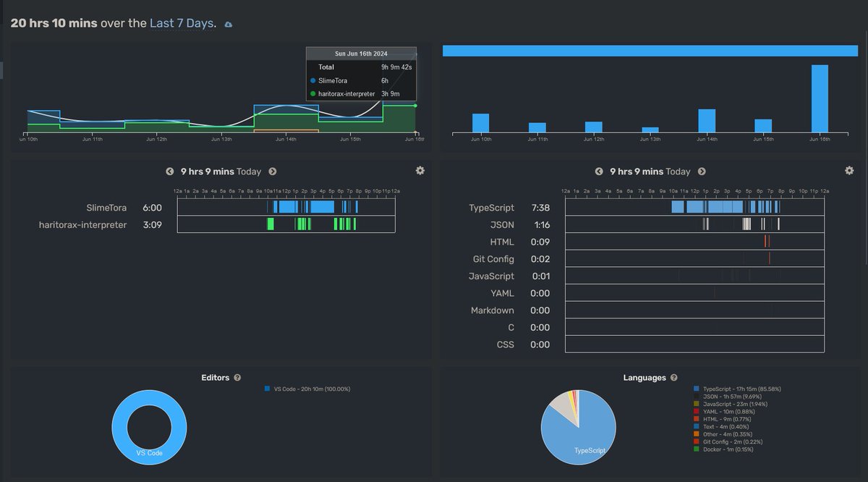868x482 pixels.
Task: Click the Docker swatch in Languages legend
Action: (x=697, y=449)
